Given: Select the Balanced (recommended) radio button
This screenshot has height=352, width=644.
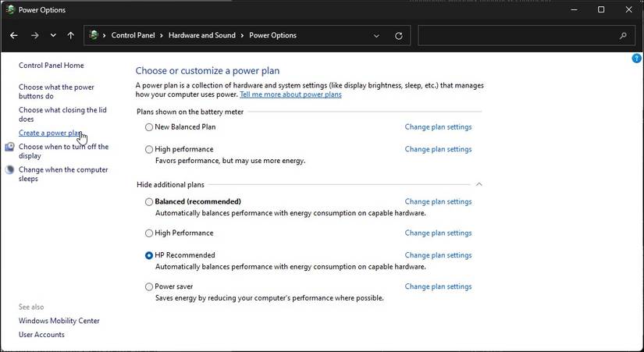Looking at the screenshot, I should coord(149,202).
